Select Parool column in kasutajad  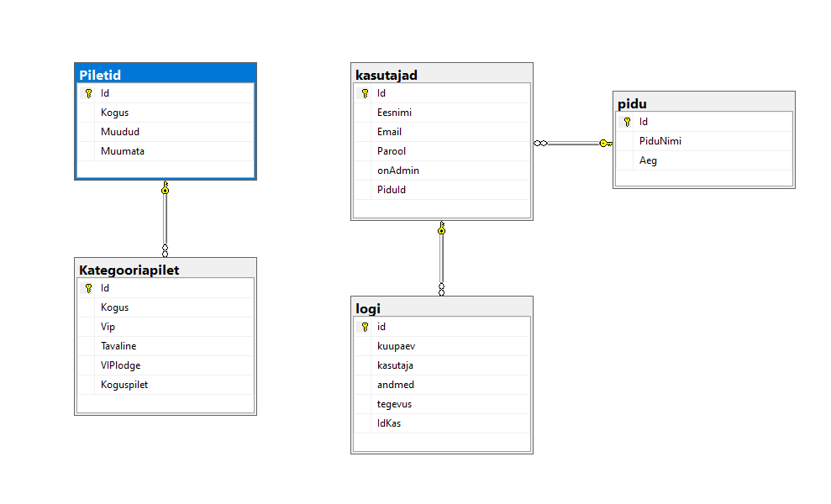coord(441,151)
